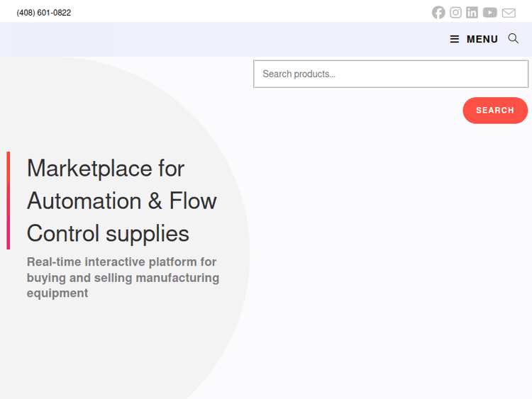This screenshot has width=532, height=399.
Task: Click the "Marketplace for" heading line
Action: (106, 169)
